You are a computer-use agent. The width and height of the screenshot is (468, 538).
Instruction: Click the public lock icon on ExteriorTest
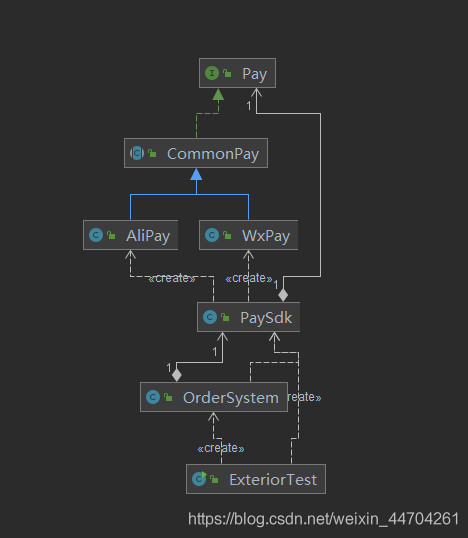(x=214, y=479)
